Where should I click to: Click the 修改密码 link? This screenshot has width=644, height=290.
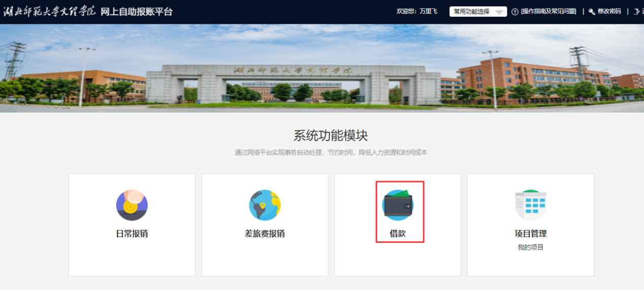609,12
